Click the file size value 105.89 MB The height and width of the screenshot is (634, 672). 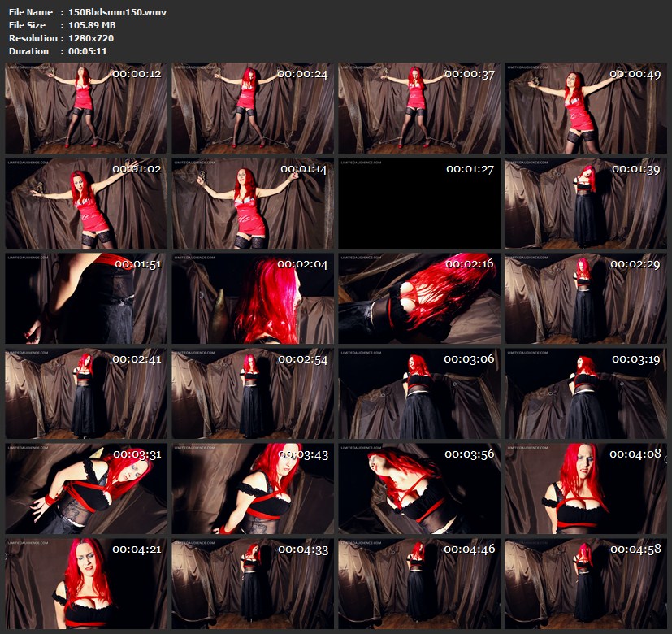click(92, 25)
